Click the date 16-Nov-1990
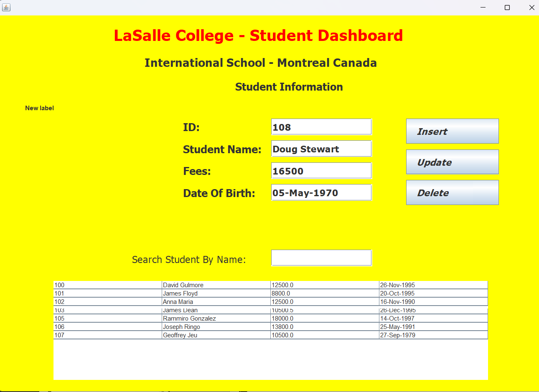Screen dimensions: 539x392 point(433,302)
